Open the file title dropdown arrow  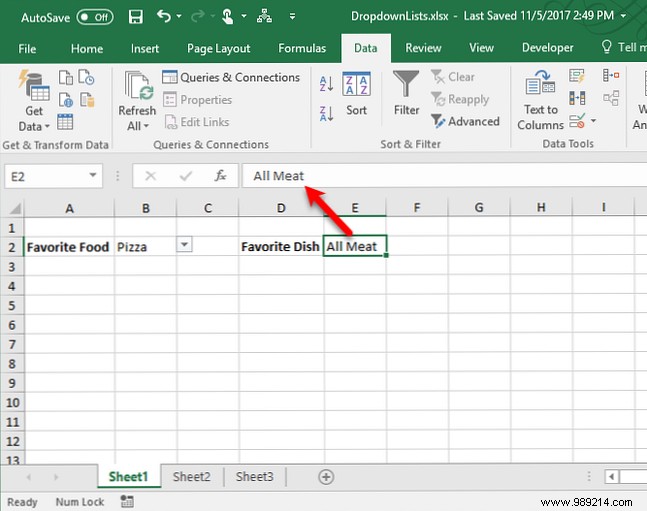coord(623,16)
